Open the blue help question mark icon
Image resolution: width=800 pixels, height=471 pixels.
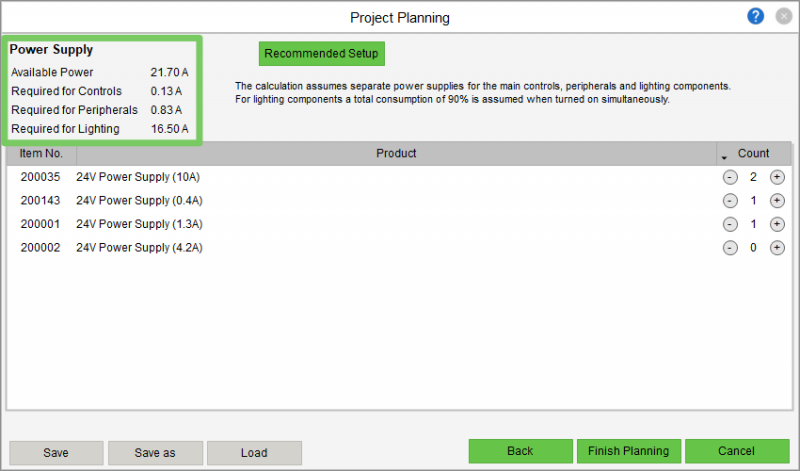(x=755, y=16)
